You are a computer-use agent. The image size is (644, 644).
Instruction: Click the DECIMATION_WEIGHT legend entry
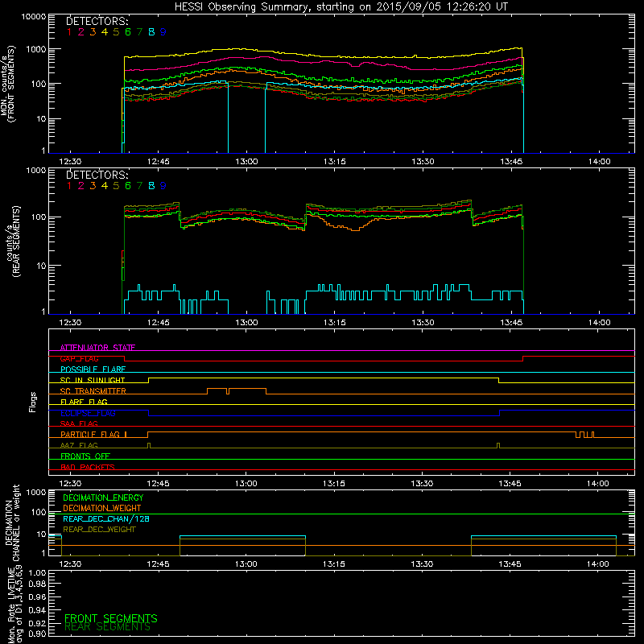[x=102, y=508]
